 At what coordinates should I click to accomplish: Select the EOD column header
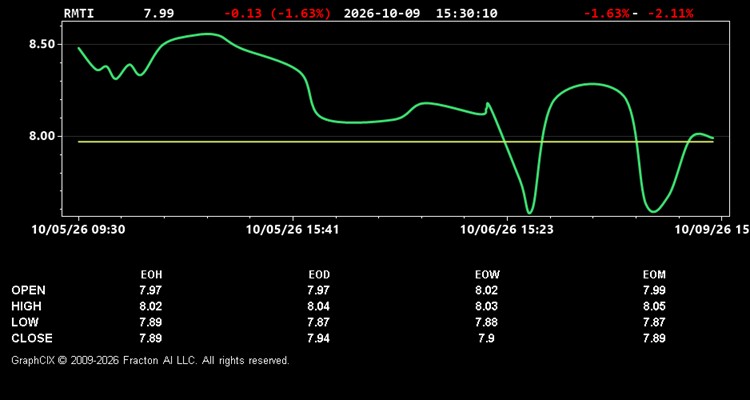click(x=319, y=275)
